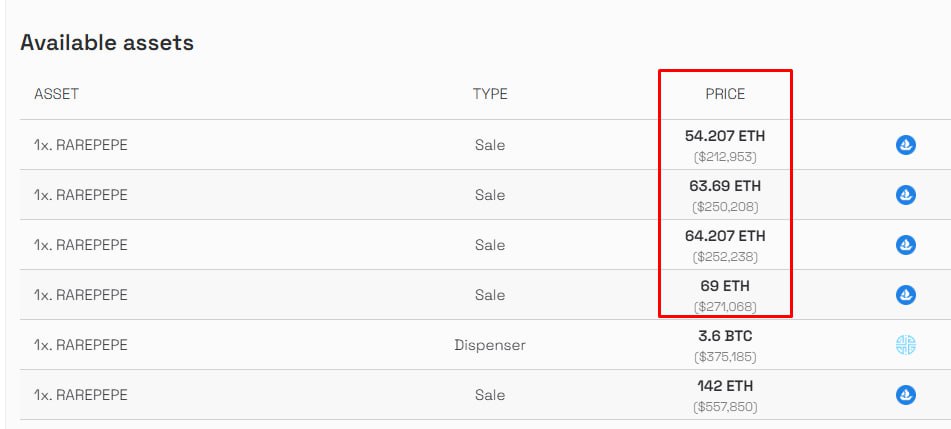Open the OpenSea icon for 63.69 ETH listing
Screen dimensions: 951x429
(906, 195)
